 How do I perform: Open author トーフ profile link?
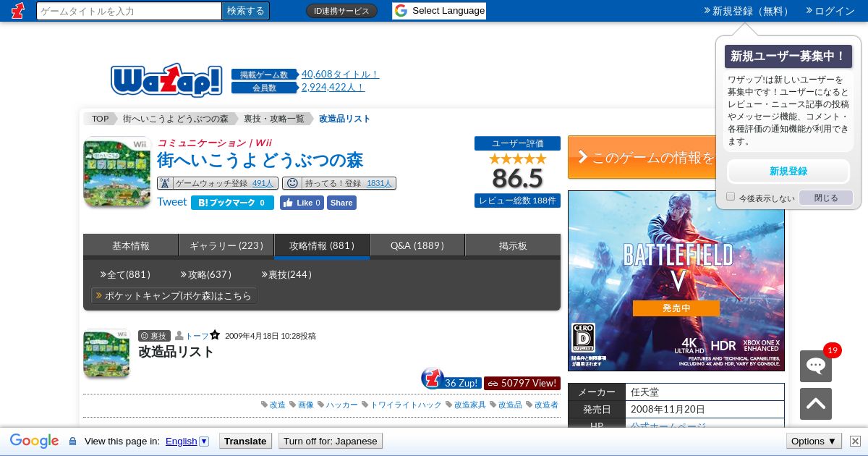point(197,336)
